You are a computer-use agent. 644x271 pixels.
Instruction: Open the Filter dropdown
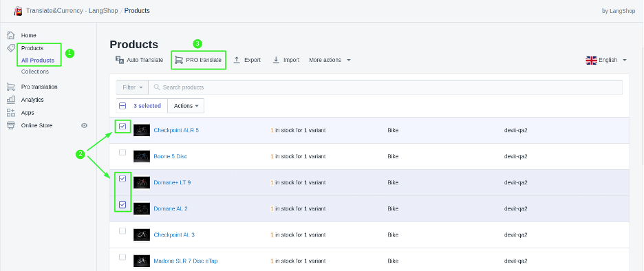tap(133, 87)
